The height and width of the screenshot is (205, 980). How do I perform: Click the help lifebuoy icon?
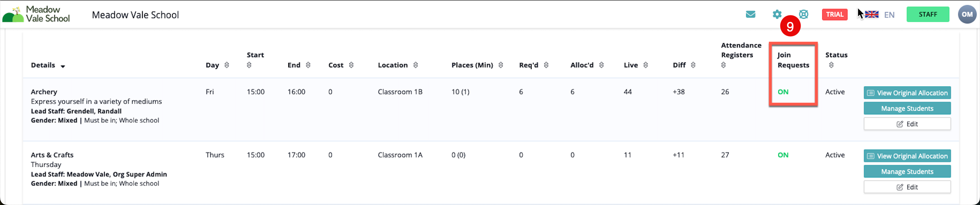click(x=803, y=14)
